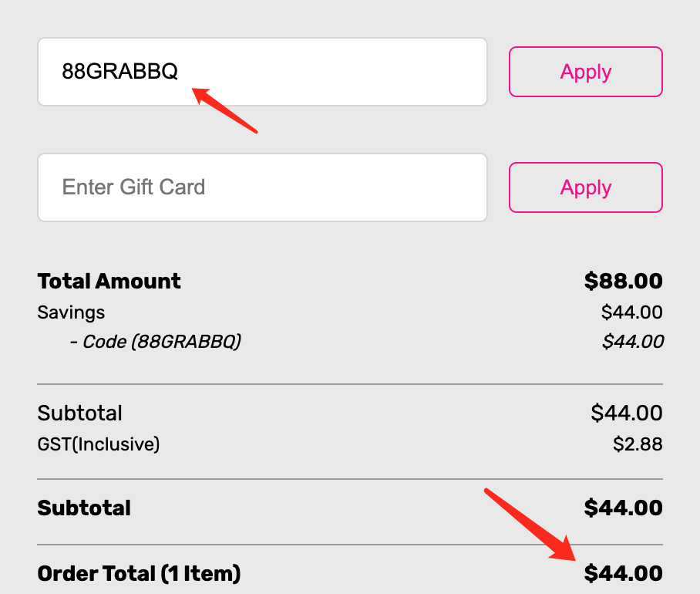700x594 pixels.
Task: Click the GST(Inclusive) label
Action: pyautogui.click(x=98, y=444)
